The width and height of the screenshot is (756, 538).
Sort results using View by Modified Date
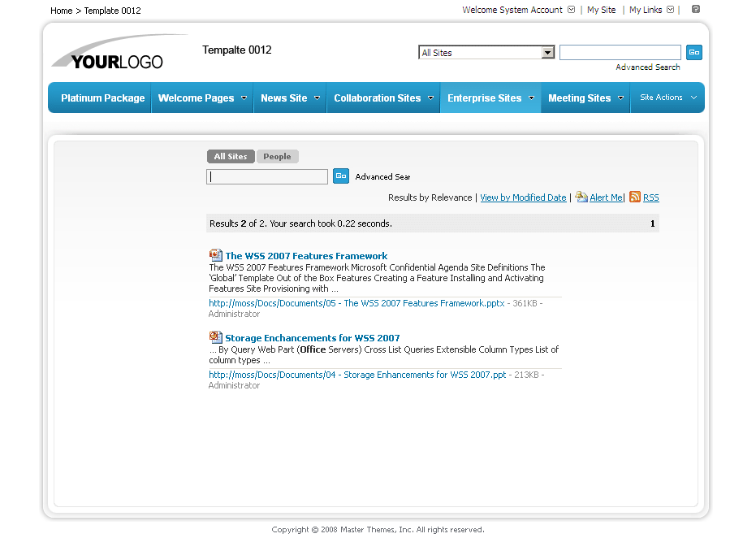523,197
